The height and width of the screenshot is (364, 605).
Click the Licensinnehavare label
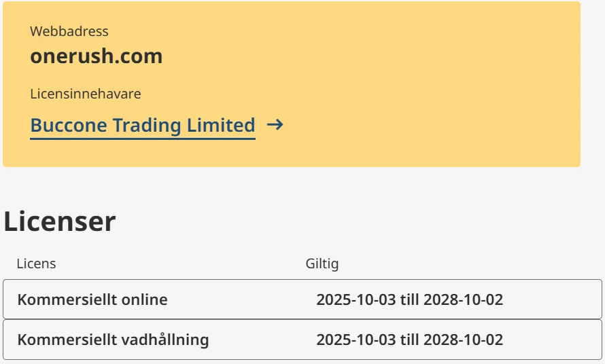[86, 94]
